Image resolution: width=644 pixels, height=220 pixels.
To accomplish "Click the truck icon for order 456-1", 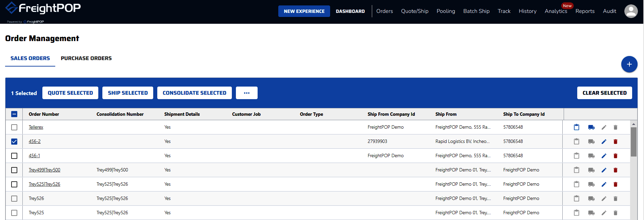I will tap(591, 156).
